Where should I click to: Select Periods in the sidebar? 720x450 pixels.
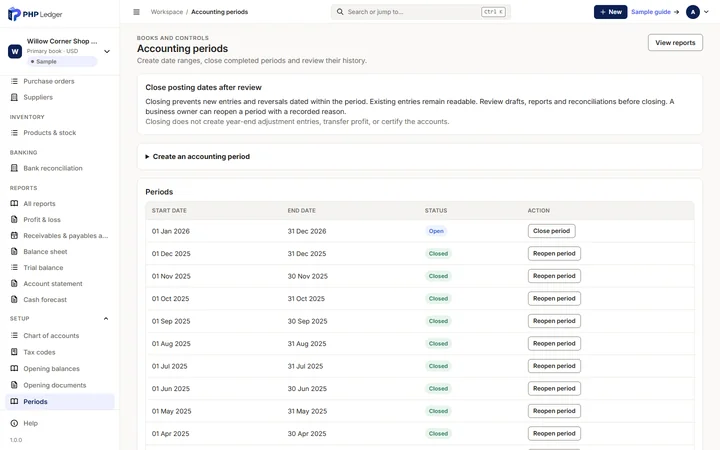[60, 402]
